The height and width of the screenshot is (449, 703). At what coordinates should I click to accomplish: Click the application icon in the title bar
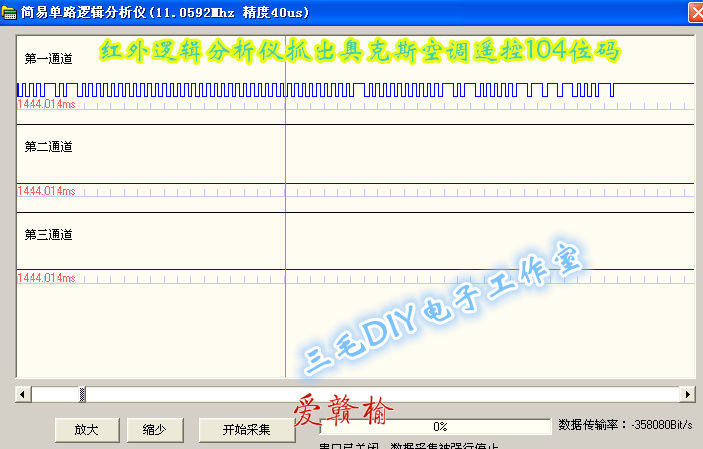[10, 13]
